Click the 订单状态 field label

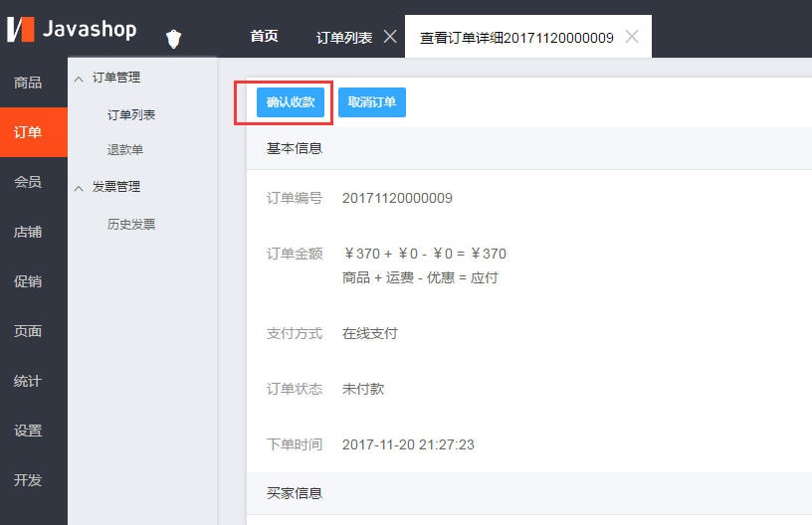pos(295,389)
